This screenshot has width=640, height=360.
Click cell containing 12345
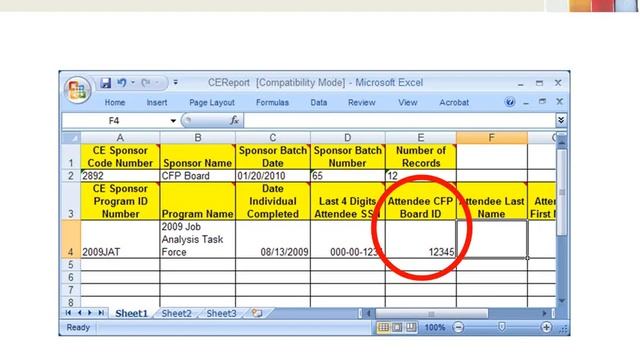(421, 240)
